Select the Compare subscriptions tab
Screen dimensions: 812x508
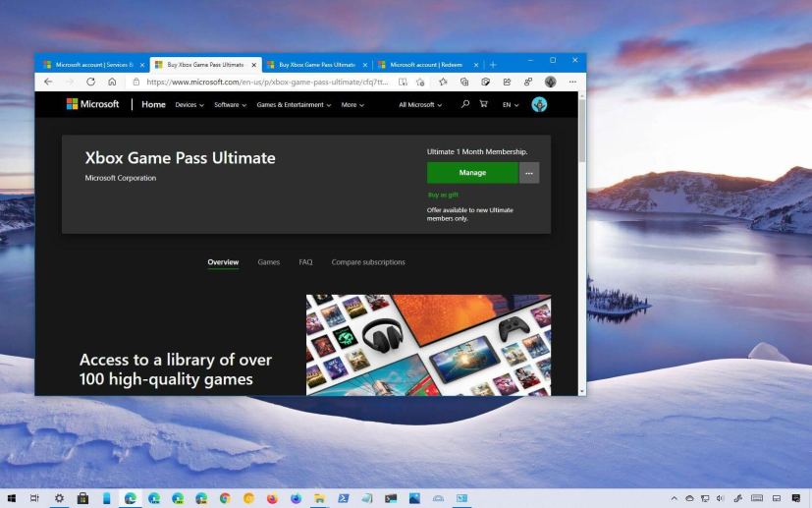[x=368, y=262]
